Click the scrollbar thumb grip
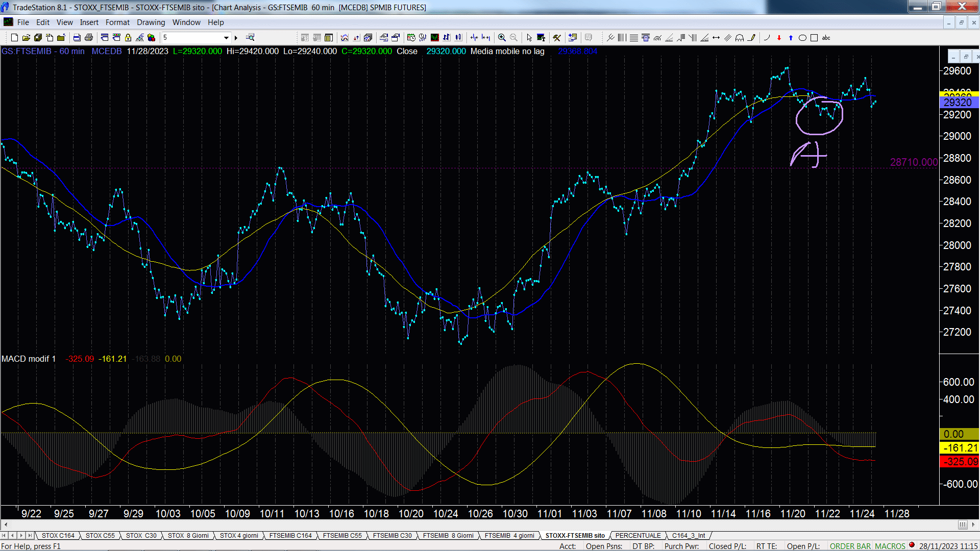 [962, 524]
